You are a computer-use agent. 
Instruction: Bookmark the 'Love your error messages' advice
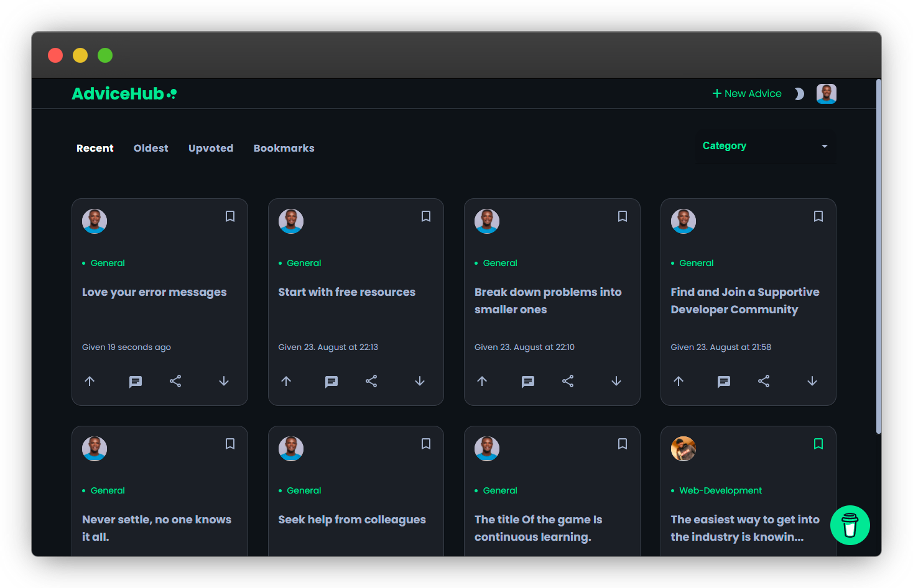point(230,216)
